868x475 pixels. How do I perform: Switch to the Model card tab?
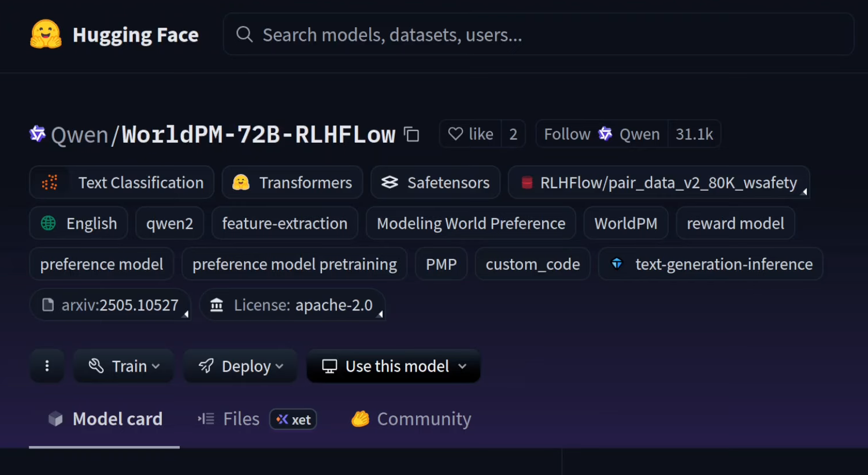pos(105,419)
